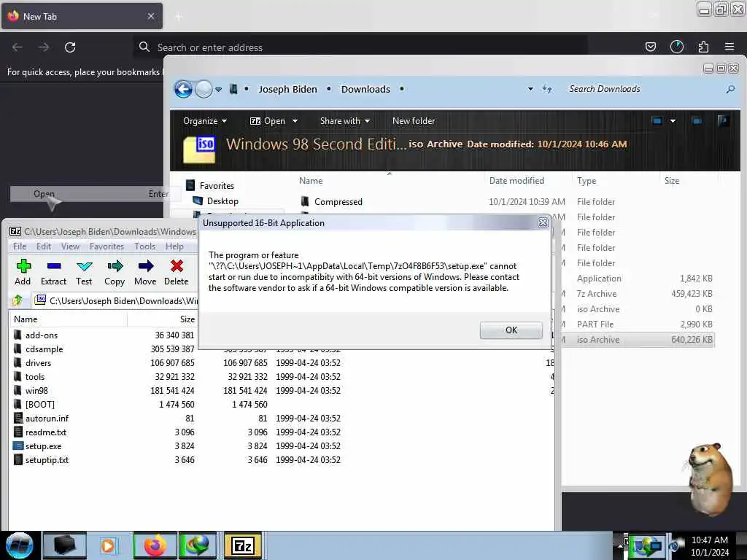The image size is (747, 560).
Task: Toggle the Explorer preview pane icon
Action: point(697,121)
